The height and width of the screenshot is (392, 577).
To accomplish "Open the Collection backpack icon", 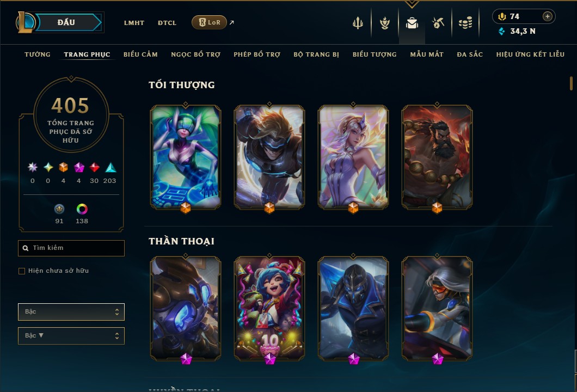I will point(412,23).
